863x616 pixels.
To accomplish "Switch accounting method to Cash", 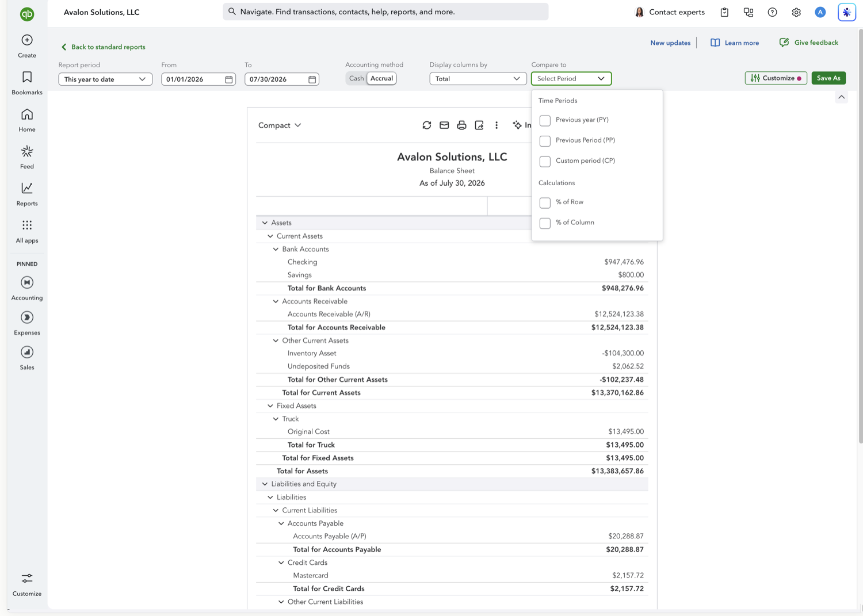I will click(x=356, y=78).
